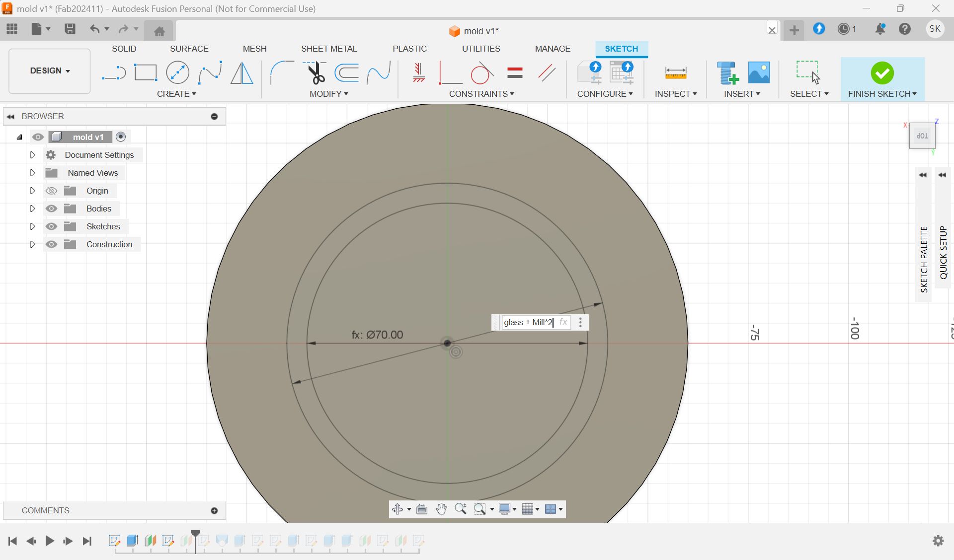Image resolution: width=954 pixels, height=560 pixels.
Task: Activate mold v1 component radio button
Action: tap(121, 137)
